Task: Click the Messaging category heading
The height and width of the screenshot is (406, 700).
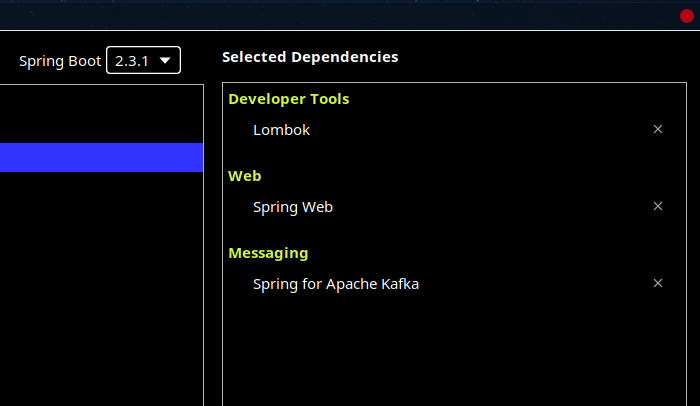Action: tap(268, 253)
